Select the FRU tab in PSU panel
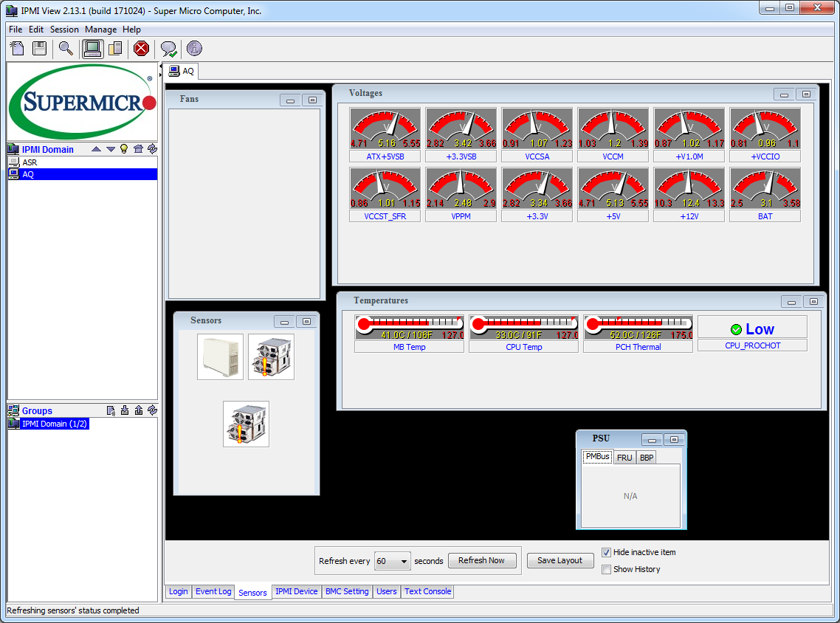 coord(624,458)
